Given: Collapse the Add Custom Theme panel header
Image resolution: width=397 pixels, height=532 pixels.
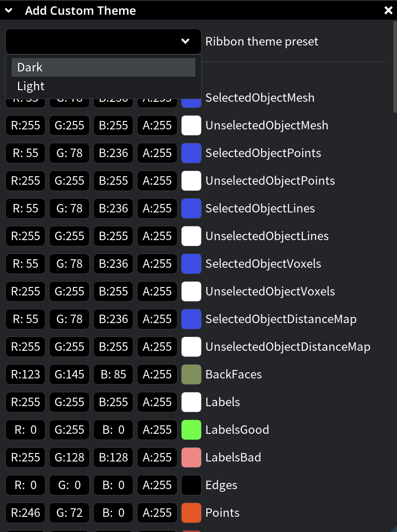Looking at the screenshot, I should [x=9, y=10].
